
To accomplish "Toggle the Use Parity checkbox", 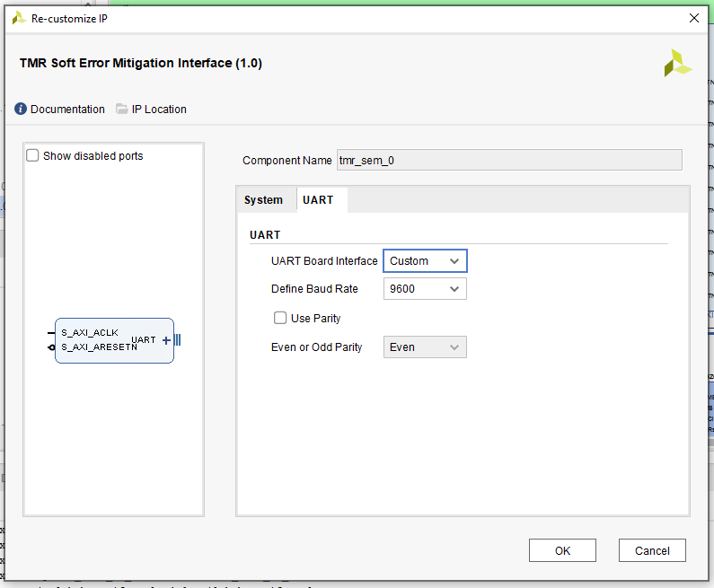I will pyautogui.click(x=280, y=318).
